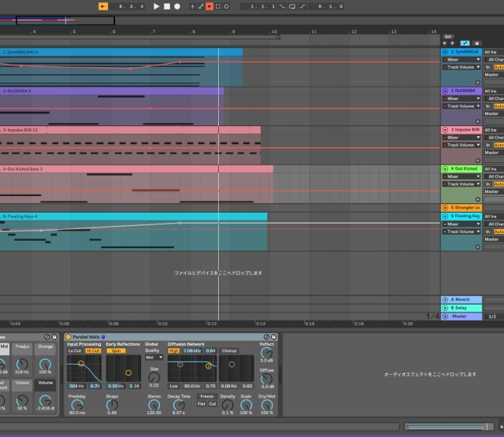Open the Global Quality Mid dropdown

[154, 357]
